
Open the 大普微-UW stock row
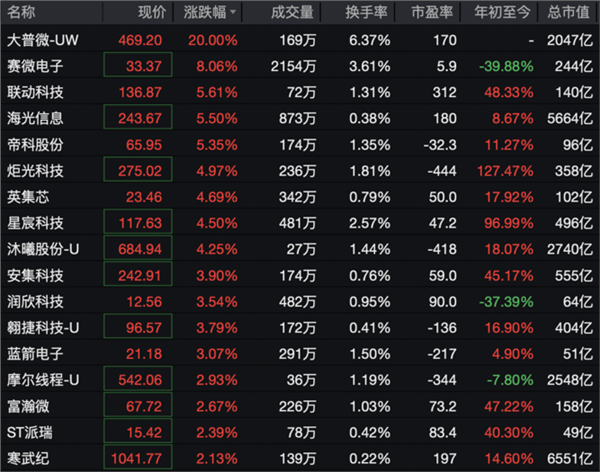(x=300, y=40)
